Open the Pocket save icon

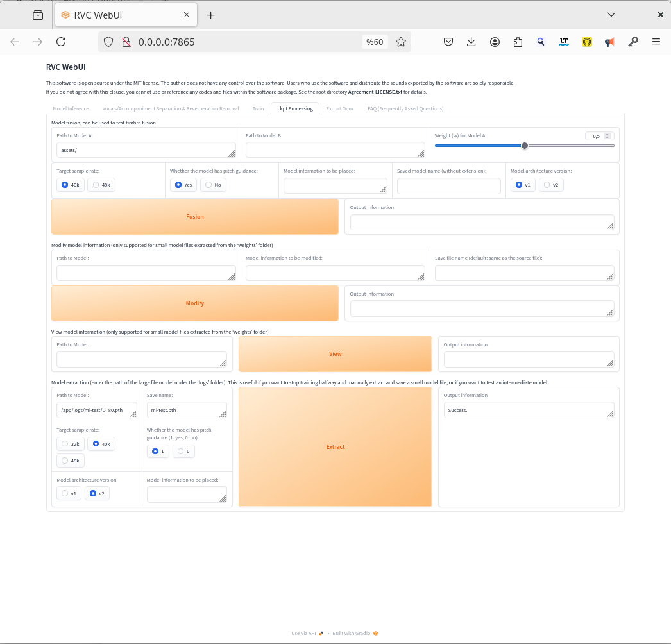pyautogui.click(x=448, y=42)
